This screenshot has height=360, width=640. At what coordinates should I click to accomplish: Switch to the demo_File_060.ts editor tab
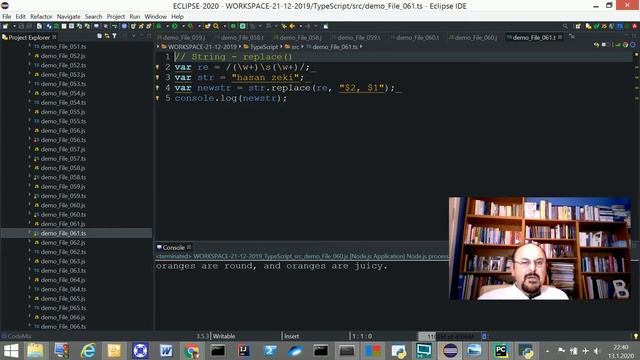pos(415,38)
